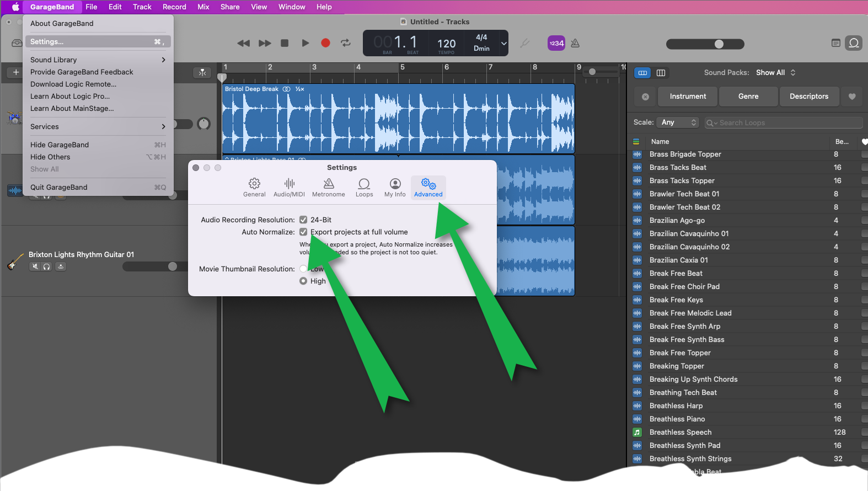868x491 pixels.
Task: Expand the Sound Library submenu
Action: click(x=98, y=60)
